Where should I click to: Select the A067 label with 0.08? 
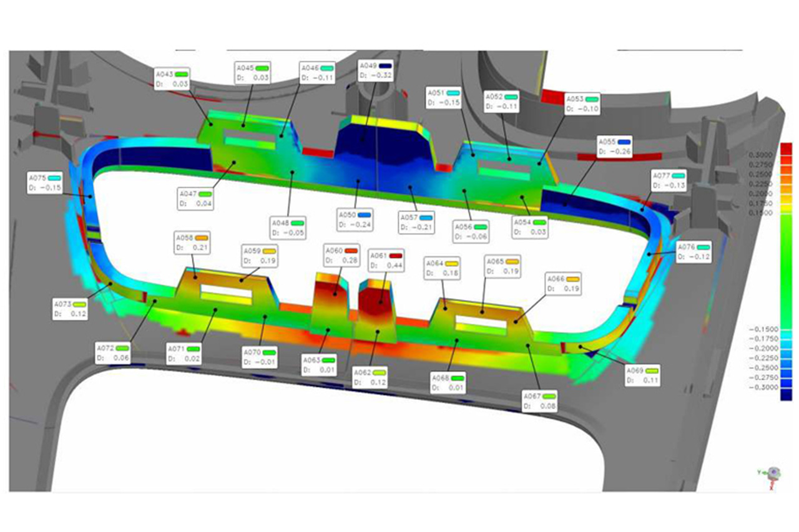click(541, 401)
